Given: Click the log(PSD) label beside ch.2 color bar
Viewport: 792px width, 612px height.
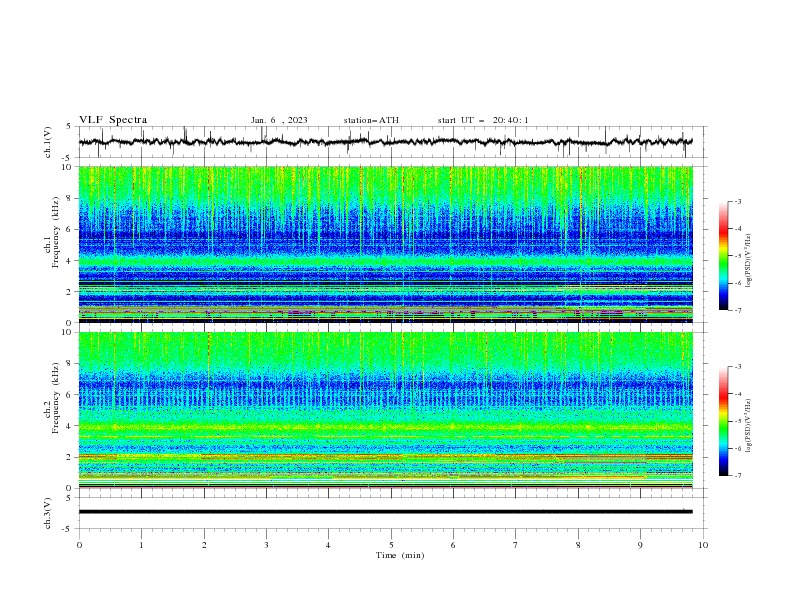Looking at the screenshot, I should click(x=748, y=426).
